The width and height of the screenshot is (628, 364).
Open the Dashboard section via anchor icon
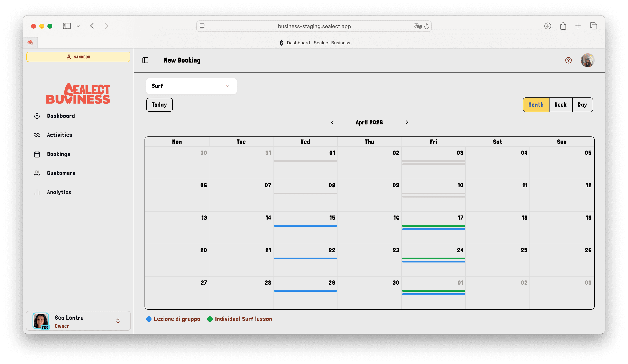tap(37, 116)
